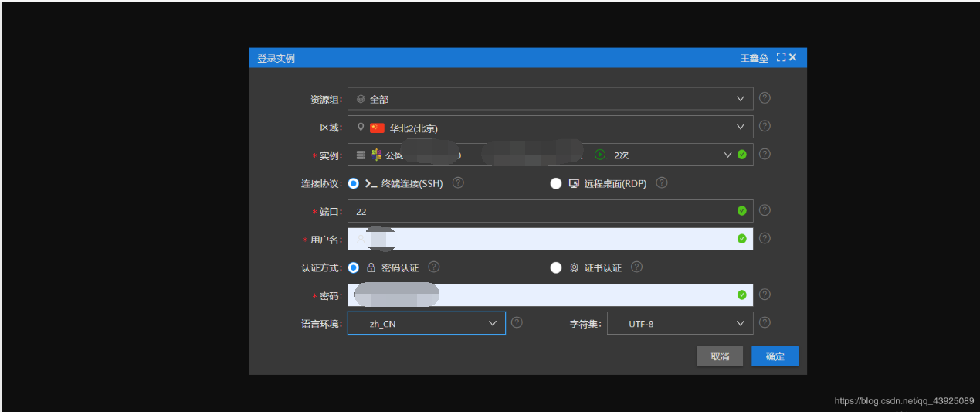Open the 字符集 dropdown set to UTF-8
This screenshot has height=412, width=980.
680,323
